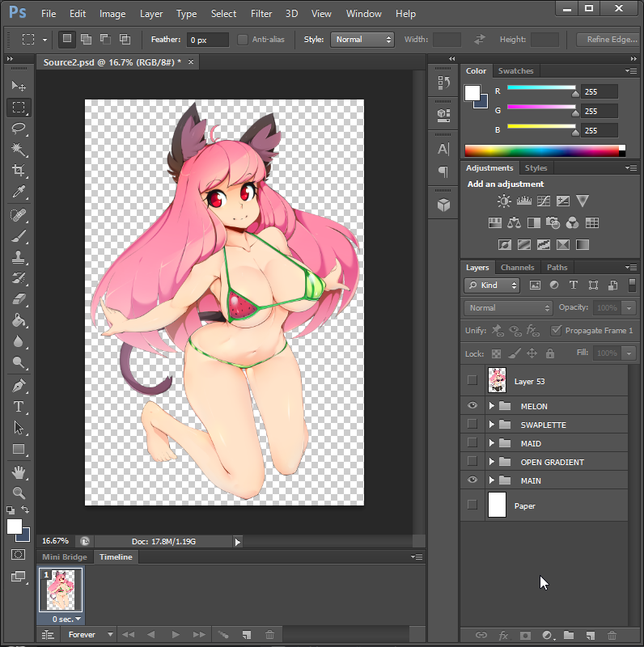
Task: Select the Healing Brush tool
Action: [18, 214]
